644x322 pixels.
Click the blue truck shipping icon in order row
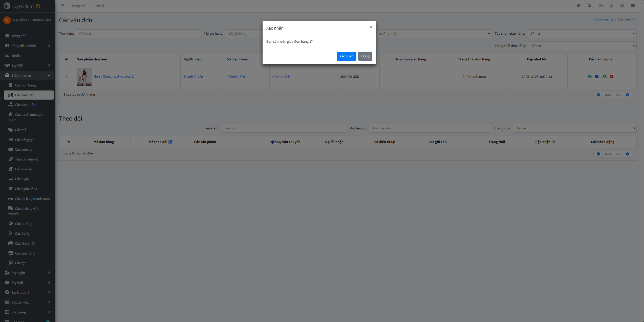(597, 77)
